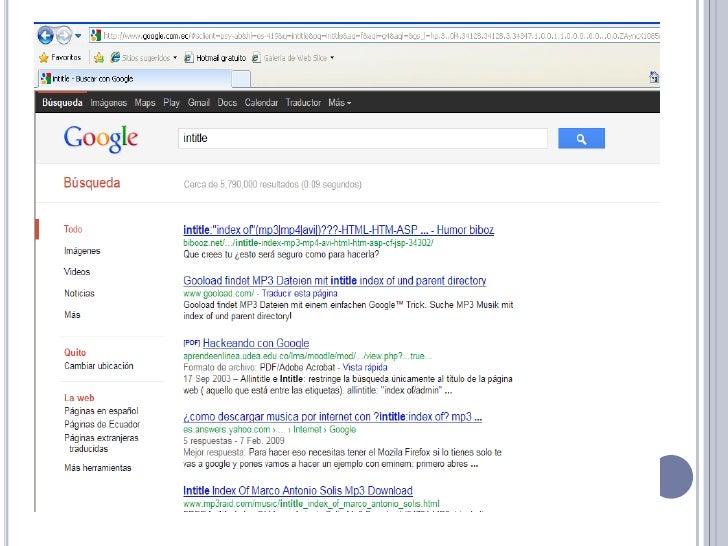
Task: Open Play from Google top bar
Action: pos(171,103)
